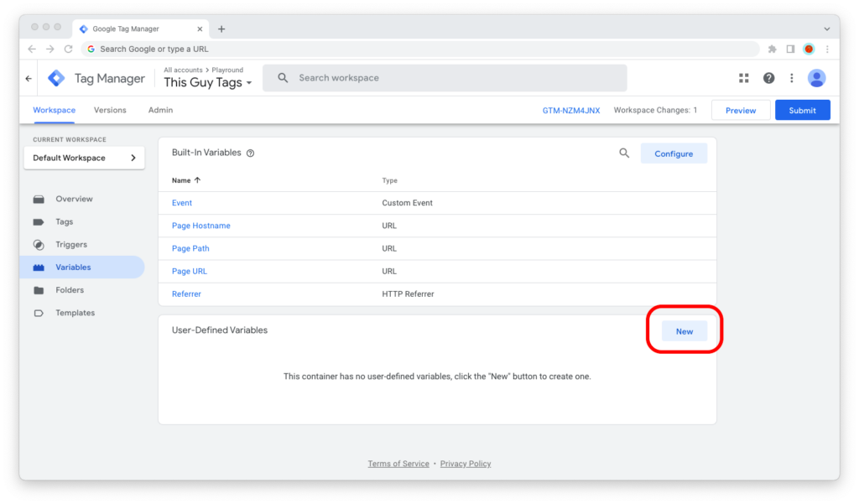Viewport: 859px width, 504px height.
Task: Click the User-Defined Variables heading
Action: (220, 330)
